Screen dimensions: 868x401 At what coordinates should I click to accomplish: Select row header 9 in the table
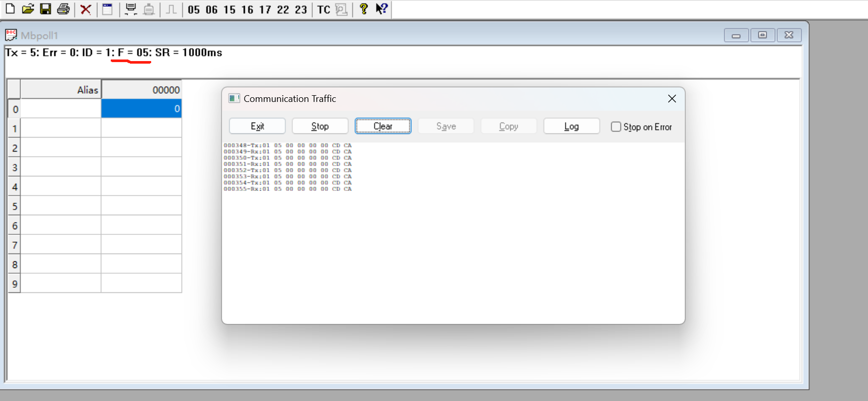[x=14, y=284]
